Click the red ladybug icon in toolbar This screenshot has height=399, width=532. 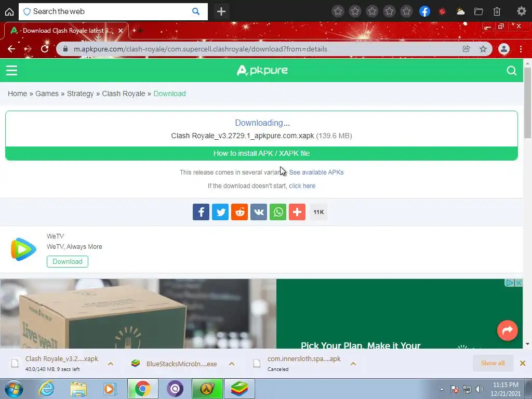pos(442,11)
